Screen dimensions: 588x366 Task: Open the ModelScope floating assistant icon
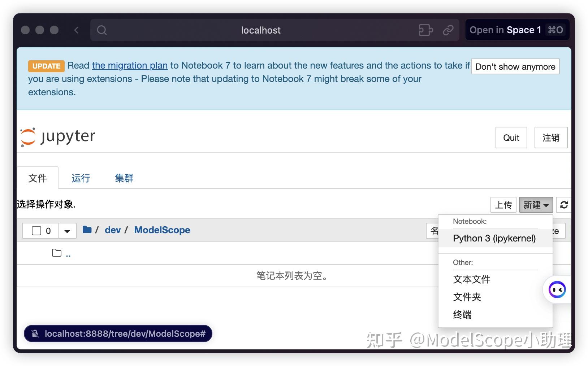click(x=557, y=289)
